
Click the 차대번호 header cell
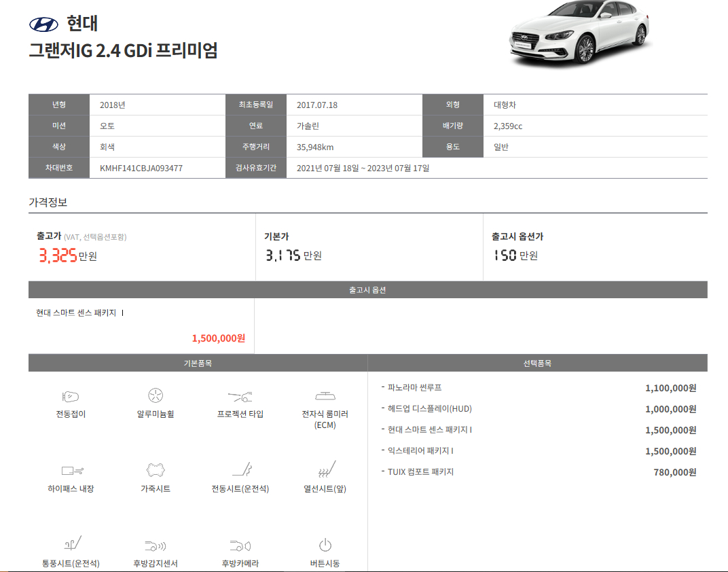[x=59, y=168]
